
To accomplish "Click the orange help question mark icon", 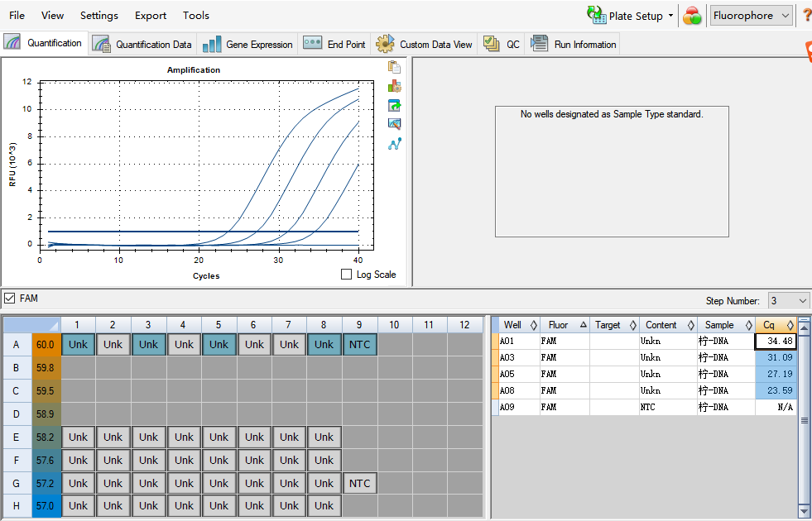I will click(807, 16).
